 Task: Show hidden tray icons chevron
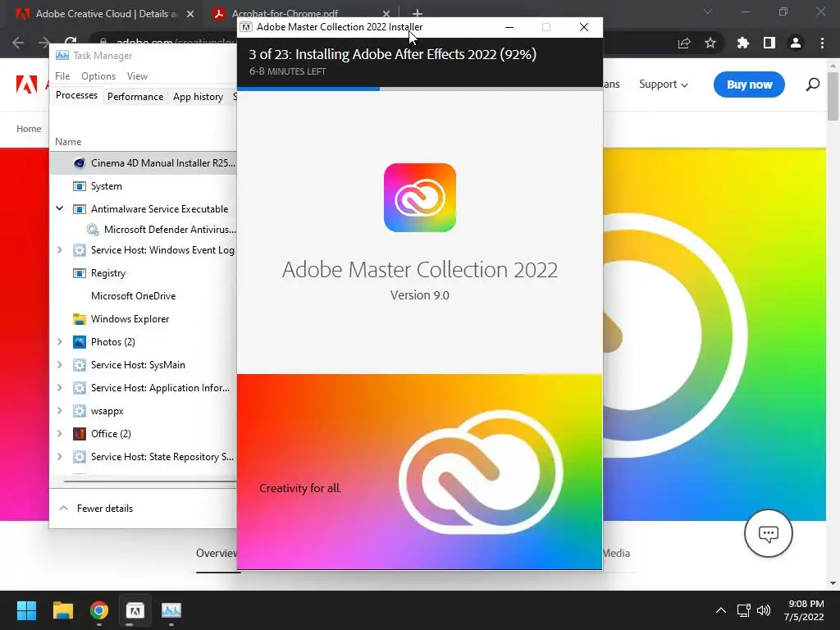click(x=721, y=610)
